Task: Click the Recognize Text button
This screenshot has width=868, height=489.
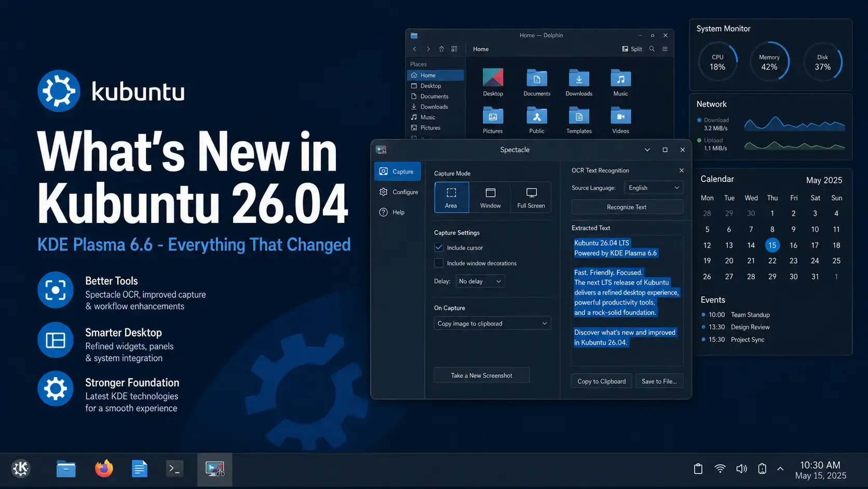Action: (x=627, y=206)
